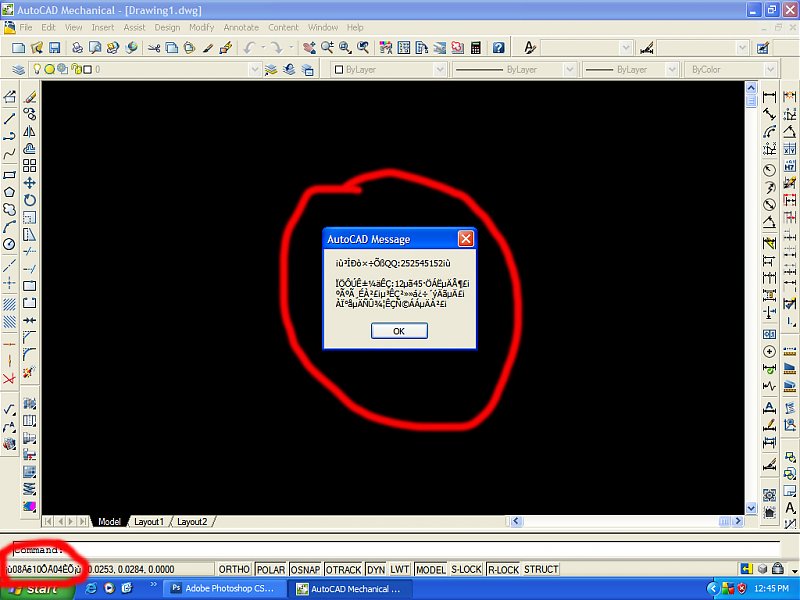Image resolution: width=800 pixels, height=600 pixels.
Task: Open the Layer Properties Manager icon
Action: click(18, 69)
